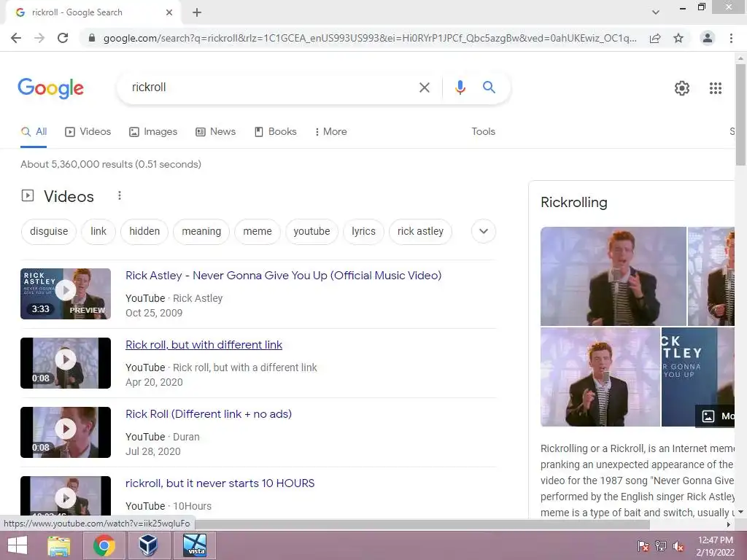Viewport: 747px width, 560px height.
Task: Click the browser back arrow
Action: point(16,38)
